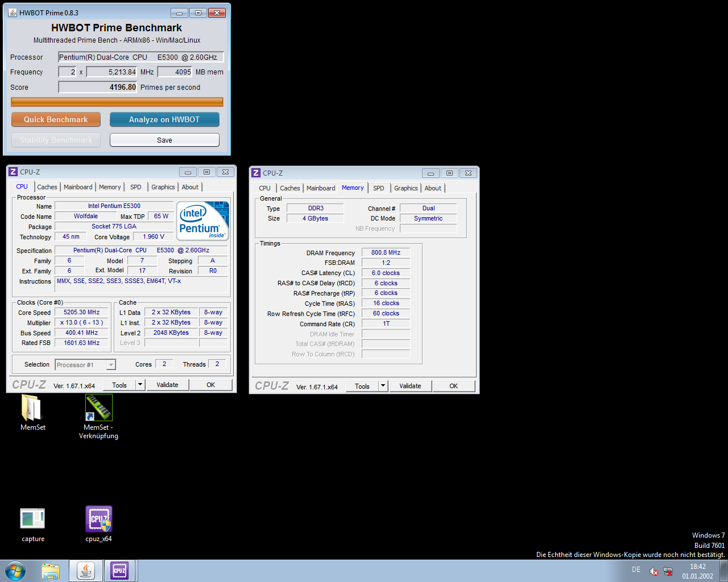The height and width of the screenshot is (582, 728).
Task: Click OK button in left CPU-Z
Action: [x=211, y=385]
